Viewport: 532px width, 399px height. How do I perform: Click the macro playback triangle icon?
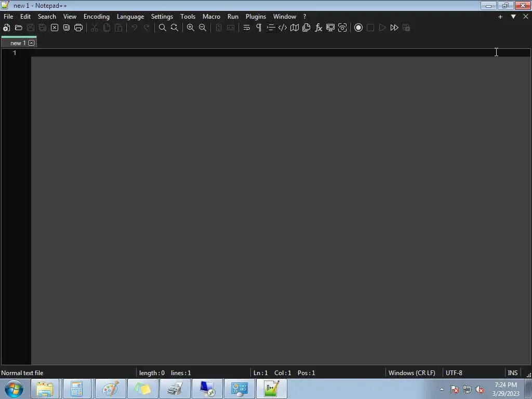pyautogui.click(x=382, y=28)
